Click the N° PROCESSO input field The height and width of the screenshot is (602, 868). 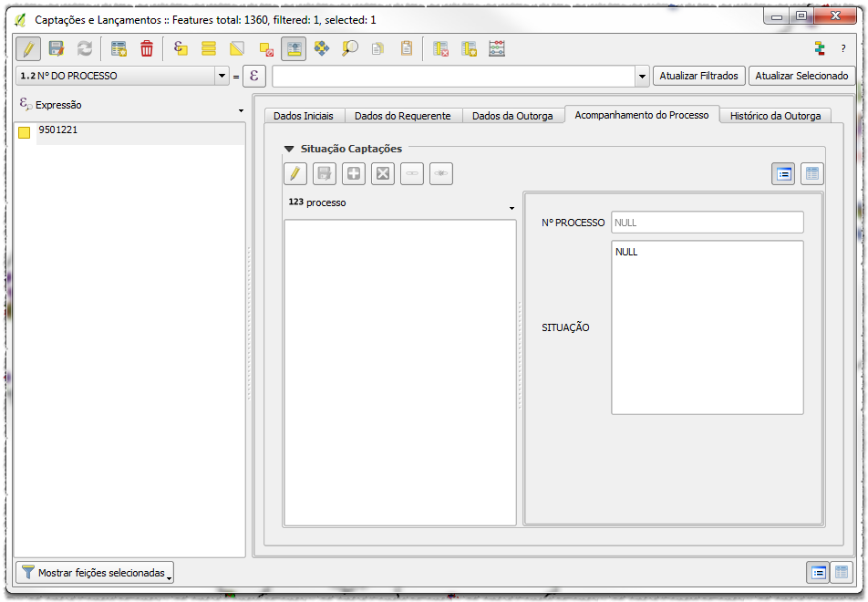[708, 223]
